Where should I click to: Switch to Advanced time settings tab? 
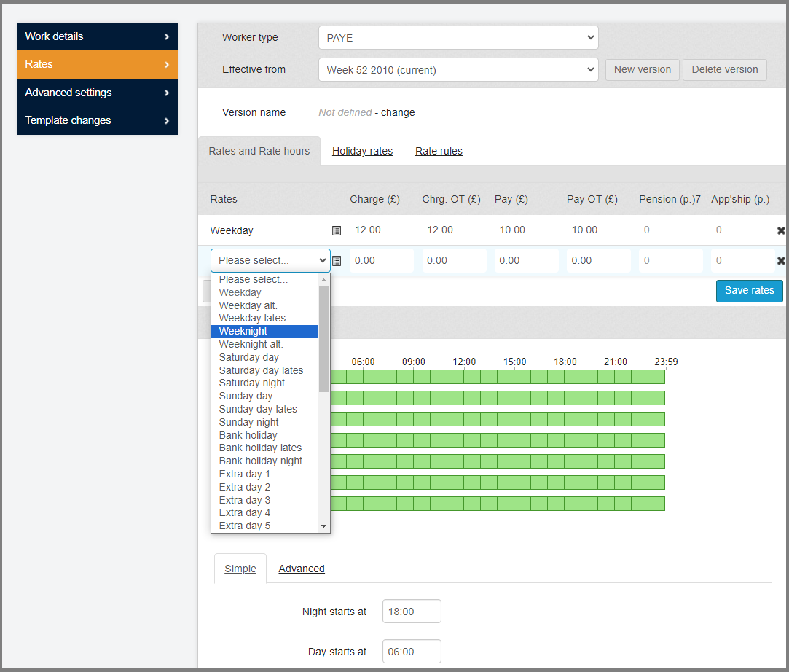point(301,569)
